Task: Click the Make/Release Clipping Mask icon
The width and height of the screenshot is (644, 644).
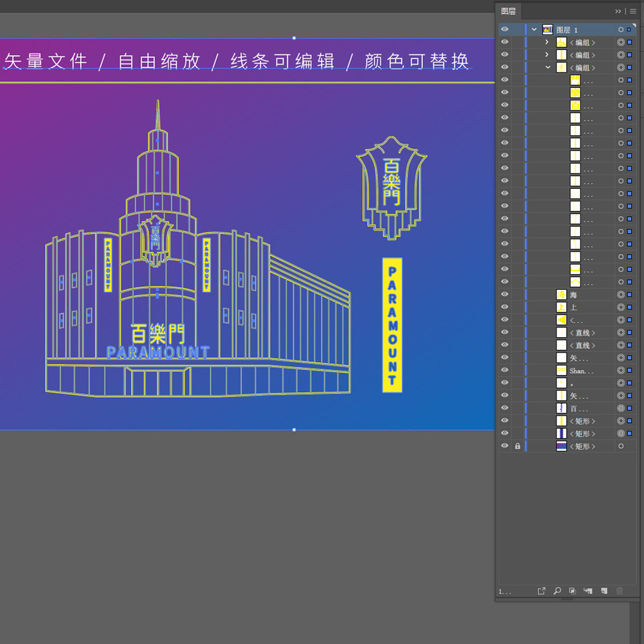Action: click(x=572, y=591)
